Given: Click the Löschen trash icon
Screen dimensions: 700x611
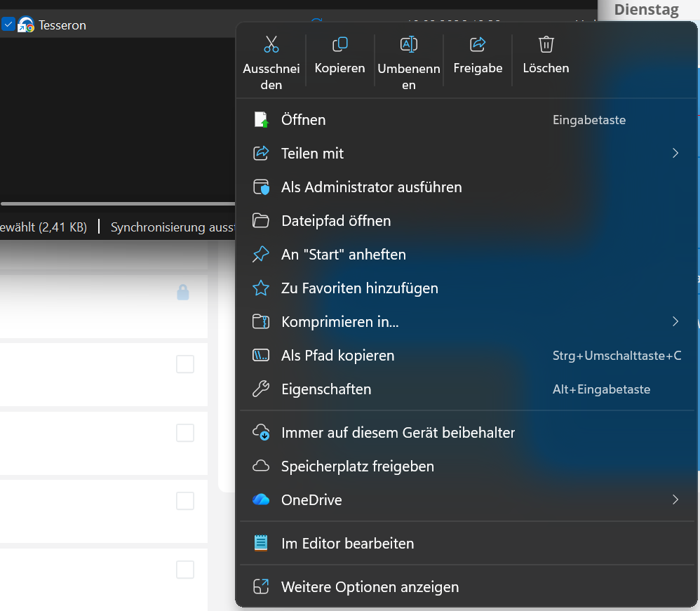Looking at the screenshot, I should (x=546, y=45).
